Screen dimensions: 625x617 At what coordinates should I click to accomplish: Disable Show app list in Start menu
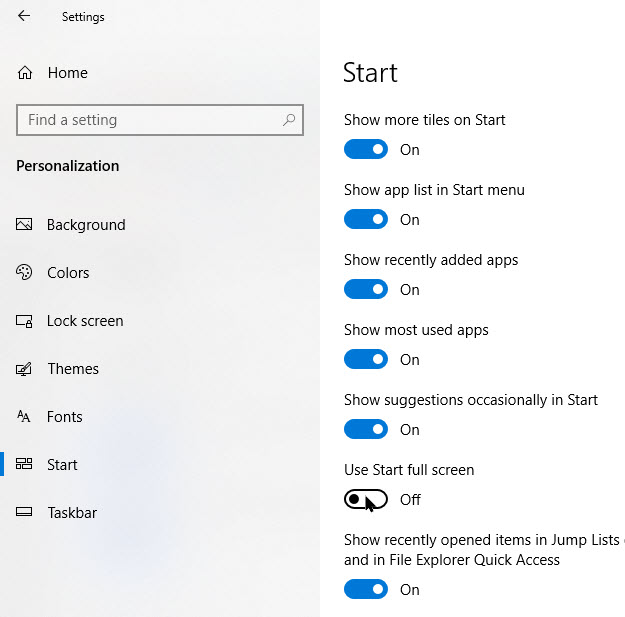(x=365, y=220)
